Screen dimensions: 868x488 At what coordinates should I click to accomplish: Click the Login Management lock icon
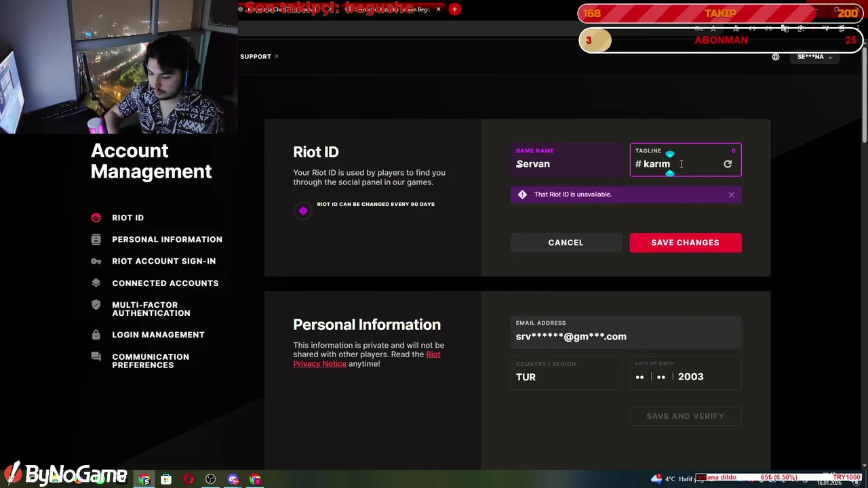96,335
